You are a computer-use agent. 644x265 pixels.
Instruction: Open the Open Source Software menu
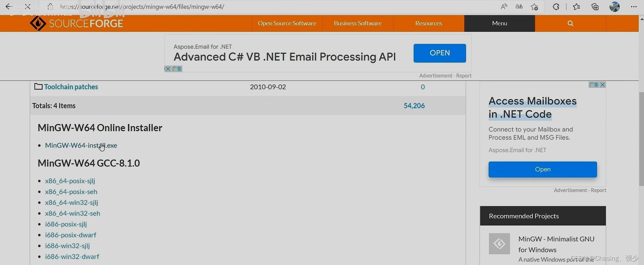[287, 23]
